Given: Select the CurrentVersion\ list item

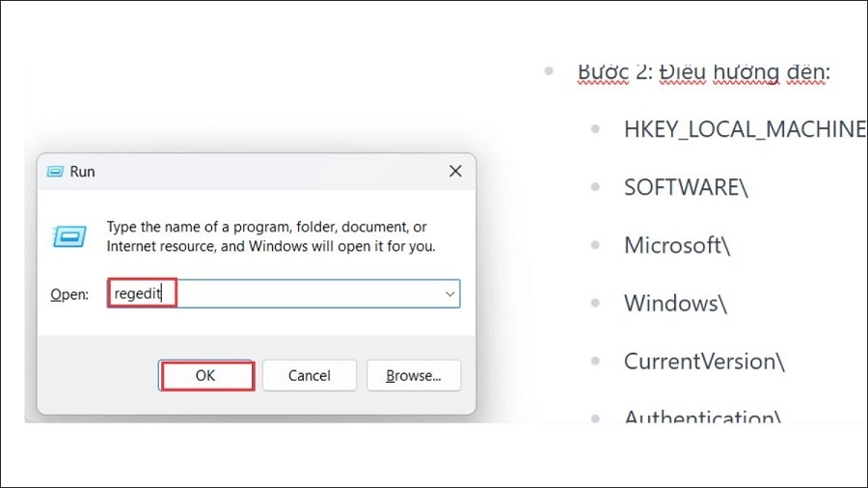Looking at the screenshot, I should click(704, 362).
